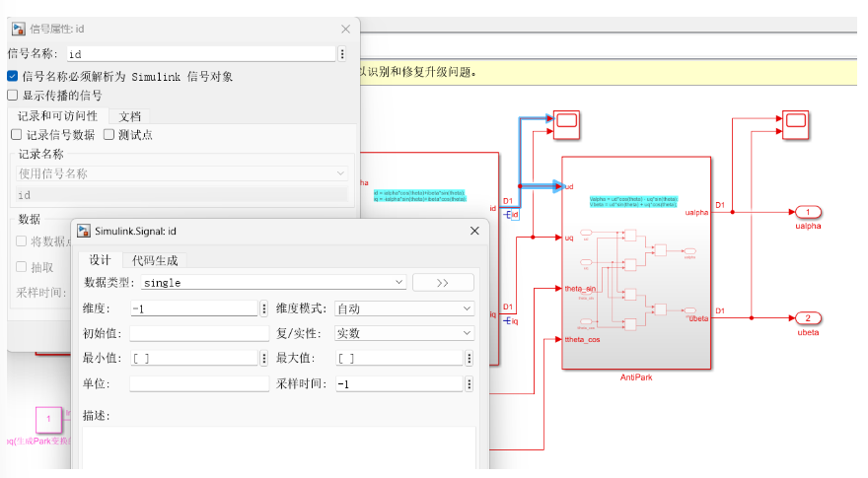Click the >> data type assistant button

point(443,283)
